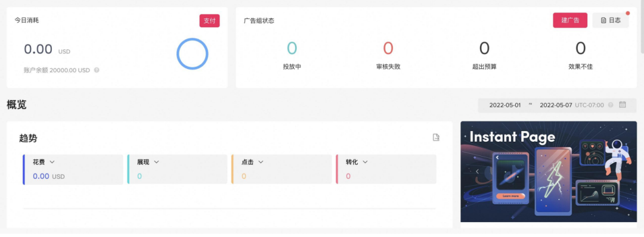Select the 超出预算 status count
The image size is (644, 237).
484,55
